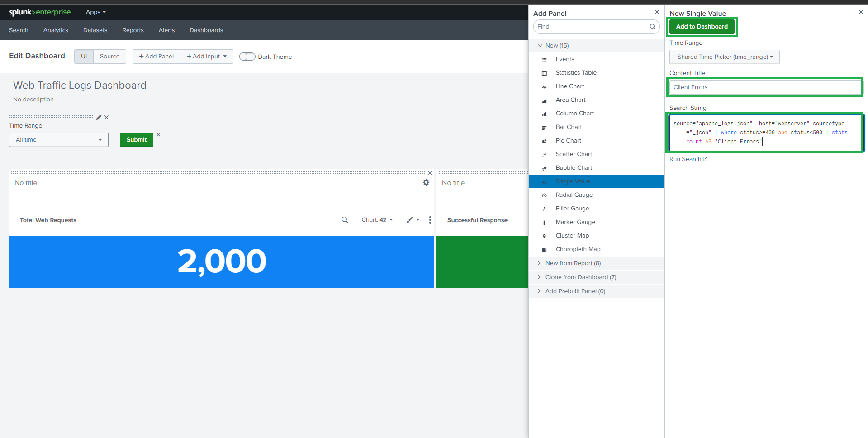The image size is (868, 438).
Task: Delete the first No title panel
Action: (430, 173)
